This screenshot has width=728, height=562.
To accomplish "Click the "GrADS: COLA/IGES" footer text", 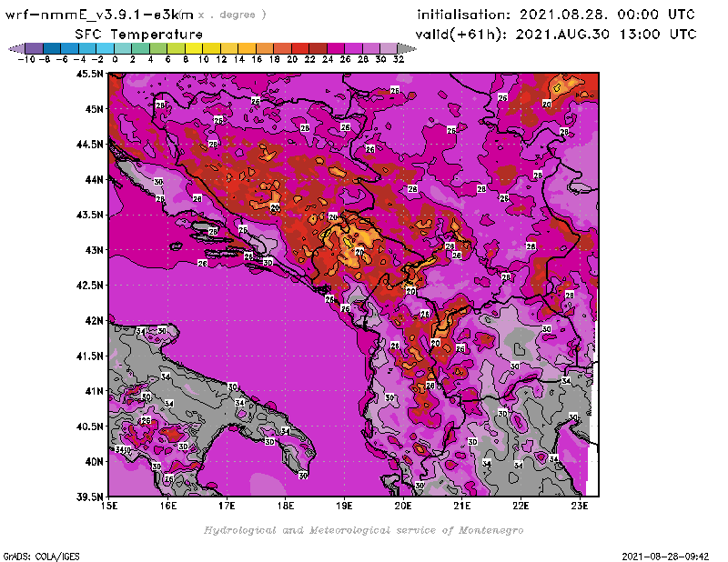I will [41, 556].
